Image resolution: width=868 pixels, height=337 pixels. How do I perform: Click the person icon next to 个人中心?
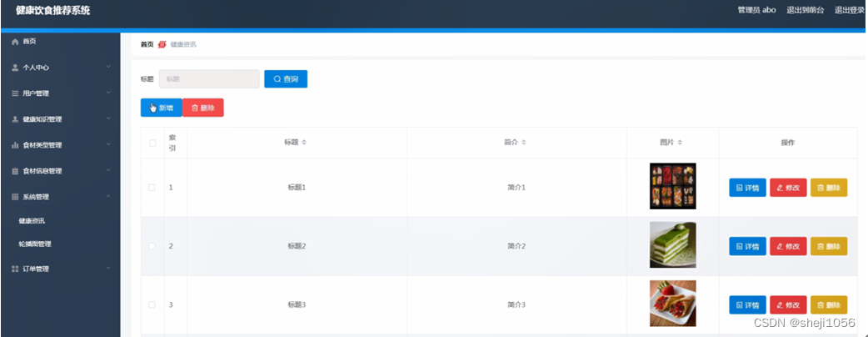(15, 68)
